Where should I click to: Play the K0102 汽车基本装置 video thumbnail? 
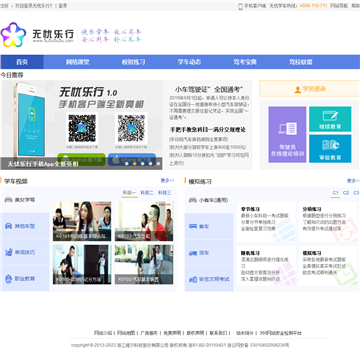tap(144, 265)
